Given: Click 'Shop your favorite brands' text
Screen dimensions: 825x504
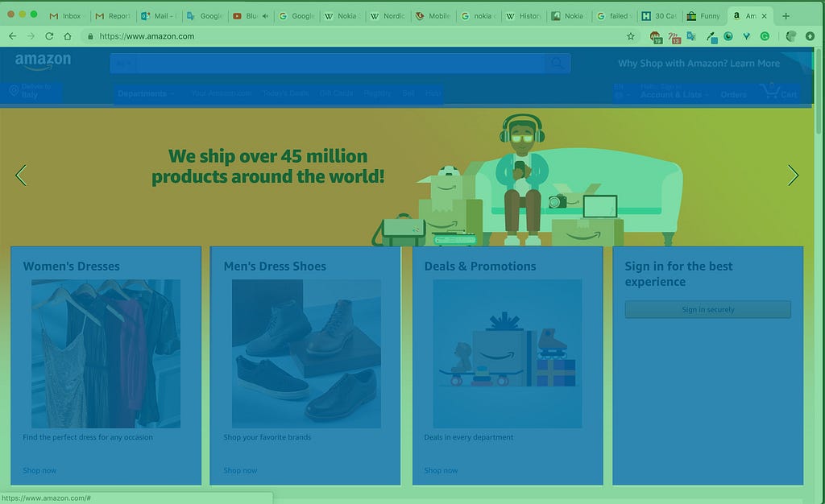Looking at the screenshot, I should 267,437.
